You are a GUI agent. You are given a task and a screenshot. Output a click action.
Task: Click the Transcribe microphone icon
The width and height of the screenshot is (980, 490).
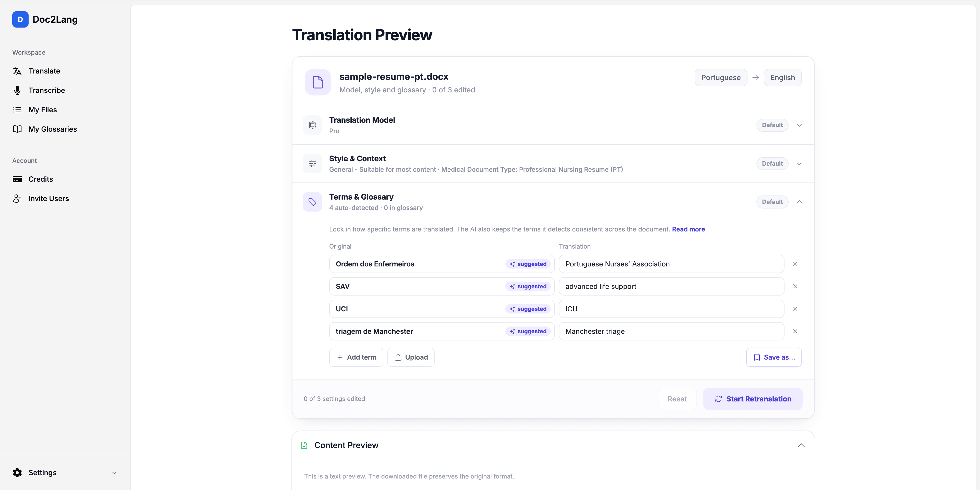tap(17, 91)
